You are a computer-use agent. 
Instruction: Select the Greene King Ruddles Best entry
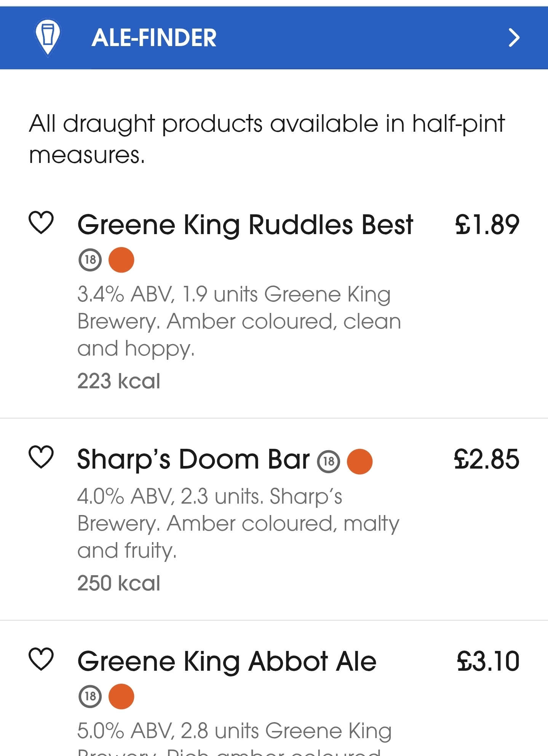coord(246,225)
